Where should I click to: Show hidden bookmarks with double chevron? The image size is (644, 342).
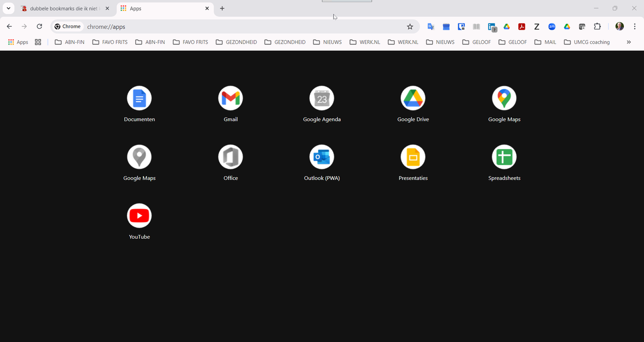[x=629, y=42]
